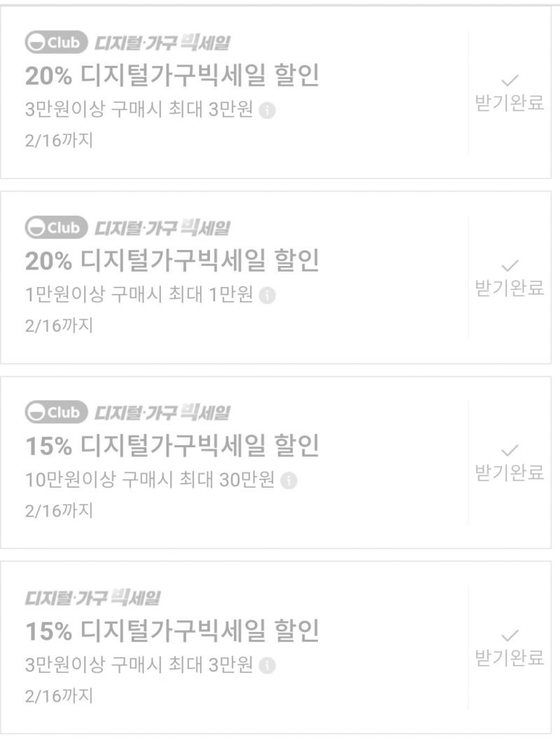Tap info icon beside 최대 1만원 coupon

pyautogui.click(x=267, y=295)
